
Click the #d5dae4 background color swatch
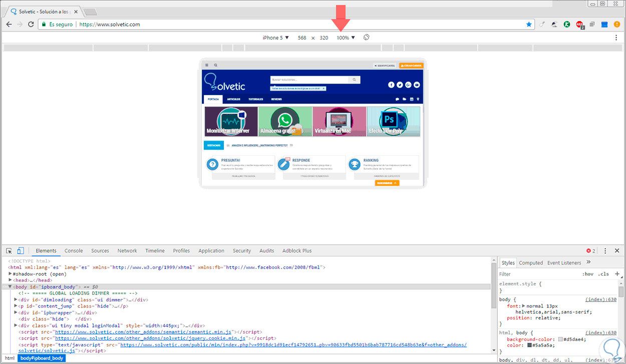[x=561, y=339]
